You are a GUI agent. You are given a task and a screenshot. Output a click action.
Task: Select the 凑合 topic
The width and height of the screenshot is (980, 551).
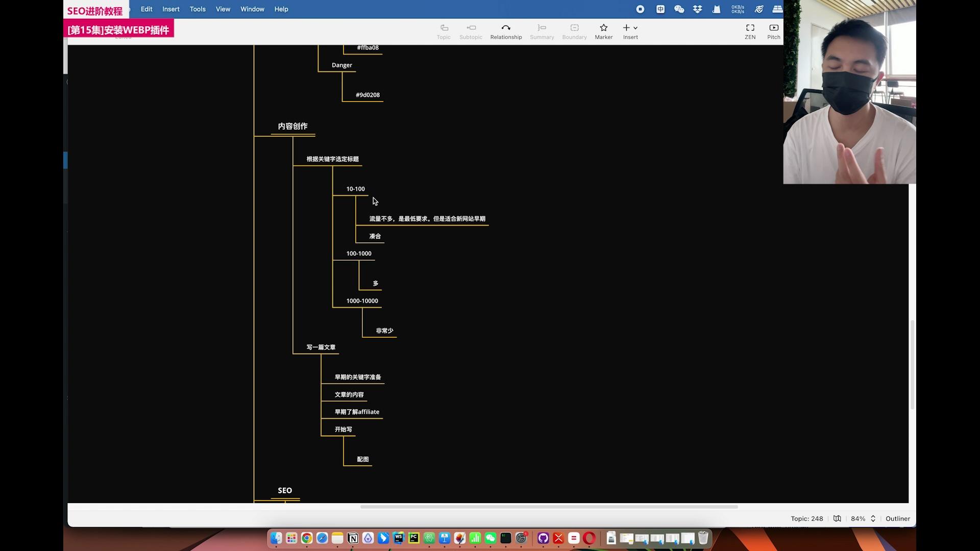(375, 236)
